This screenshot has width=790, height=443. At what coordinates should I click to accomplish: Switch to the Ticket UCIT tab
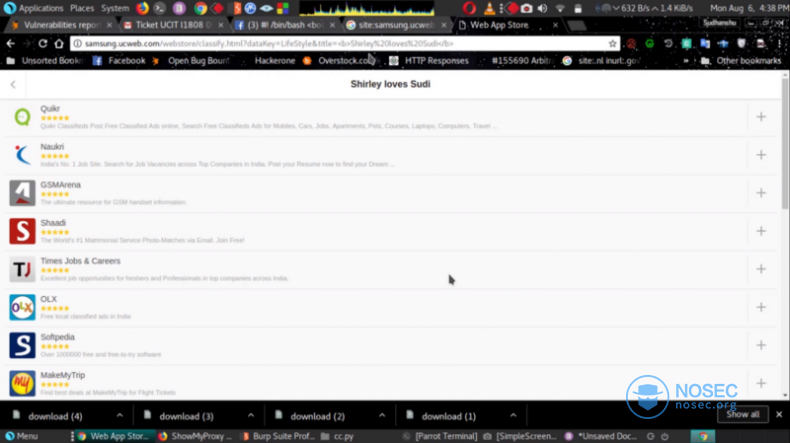click(x=171, y=25)
